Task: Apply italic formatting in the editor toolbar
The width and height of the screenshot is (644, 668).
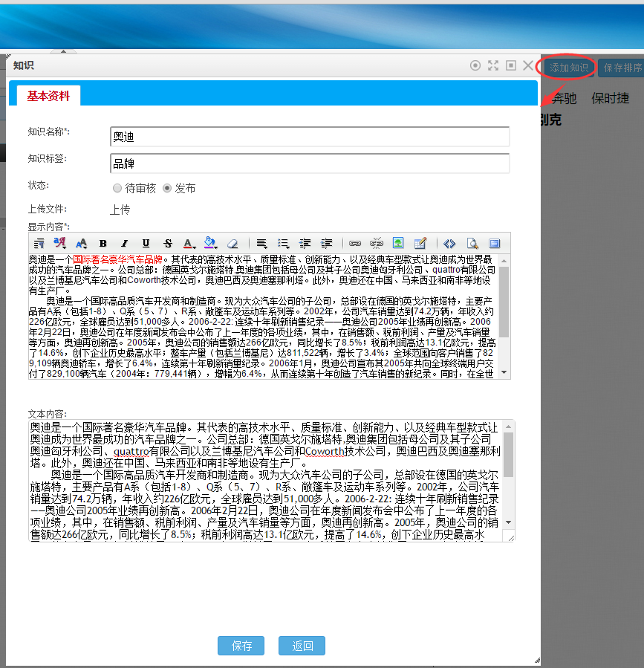Action: (124, 243)
